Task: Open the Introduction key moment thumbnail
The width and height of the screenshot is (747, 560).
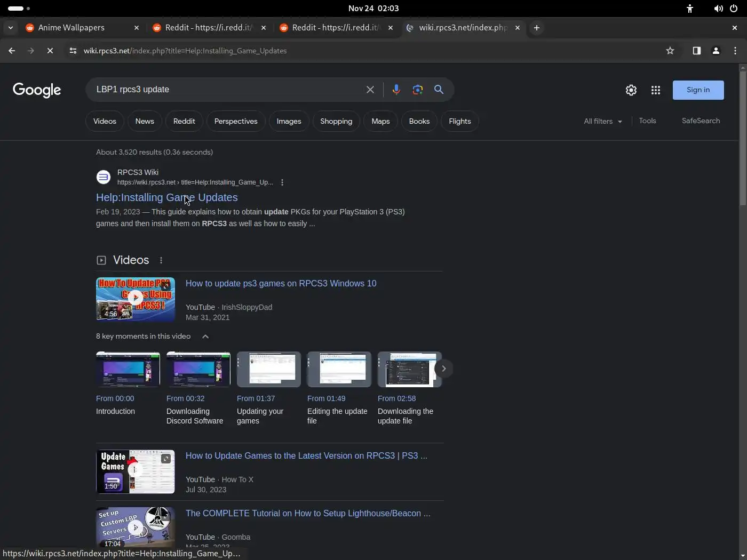Action: pos(128,369)
